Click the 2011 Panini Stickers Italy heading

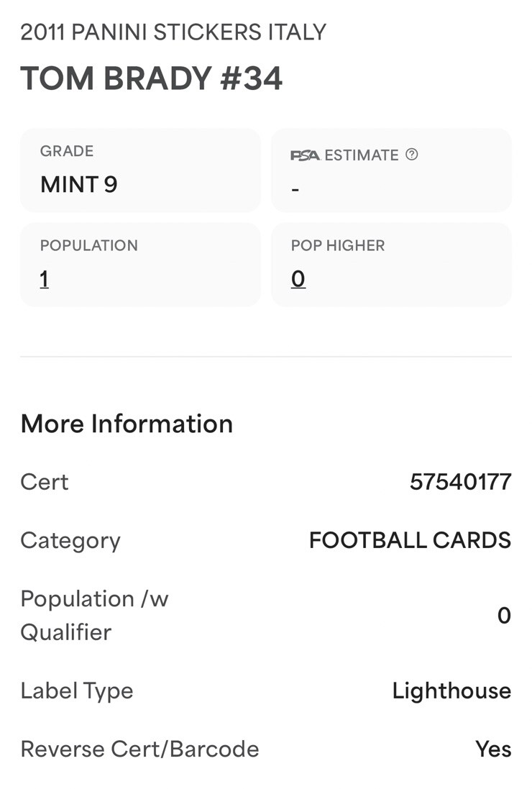(x=173, y=32)
